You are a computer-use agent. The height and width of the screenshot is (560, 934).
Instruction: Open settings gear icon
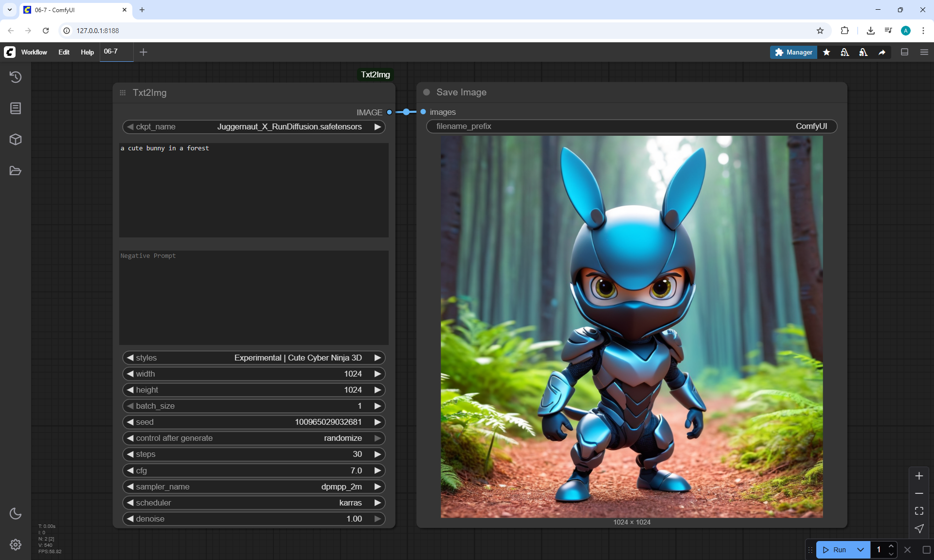tap(16, 544)
